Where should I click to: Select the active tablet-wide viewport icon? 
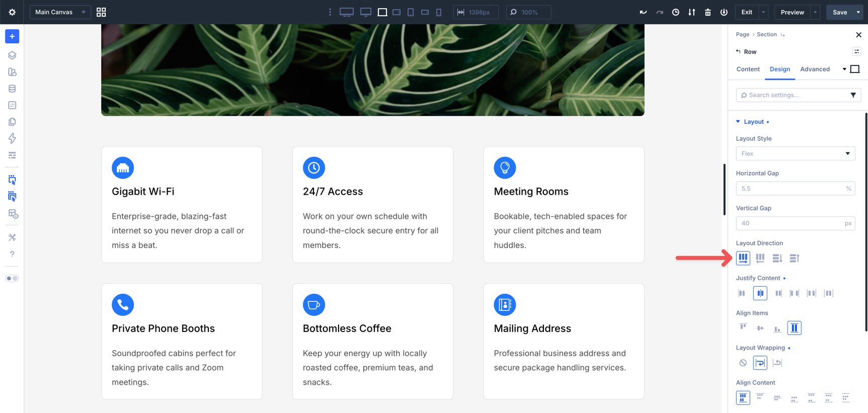pyautogui.click(x=382, y=12)
